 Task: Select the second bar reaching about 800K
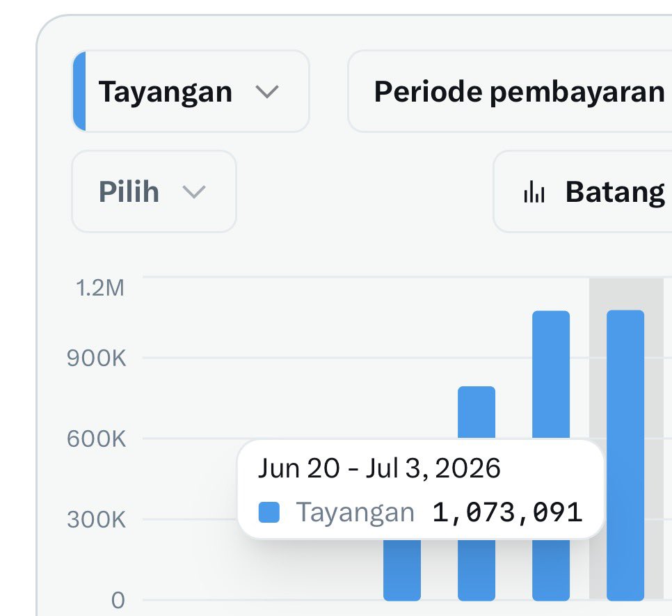click(x=476, y=412)
